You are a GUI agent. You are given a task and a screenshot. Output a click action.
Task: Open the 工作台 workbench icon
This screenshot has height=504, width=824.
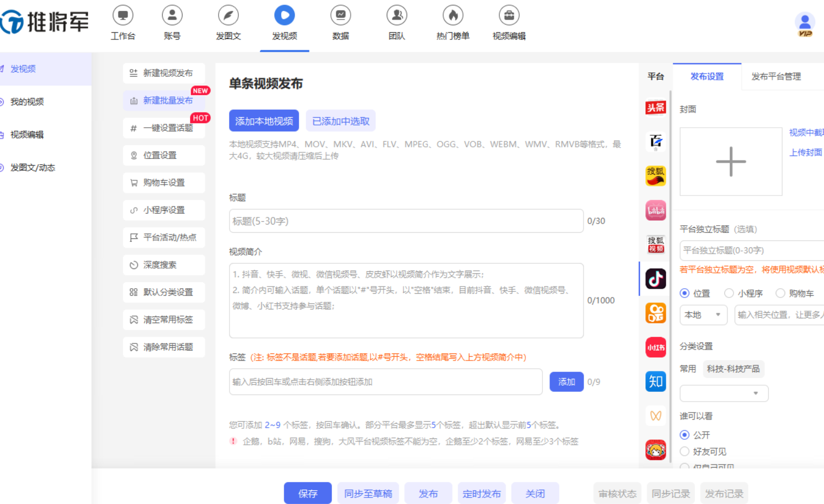(123, 15)
